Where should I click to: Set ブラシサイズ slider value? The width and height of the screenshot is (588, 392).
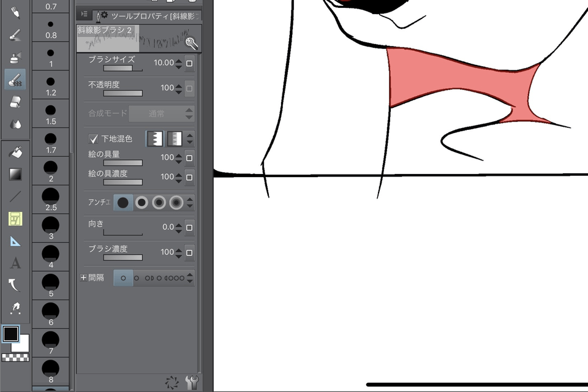point(123,68)
